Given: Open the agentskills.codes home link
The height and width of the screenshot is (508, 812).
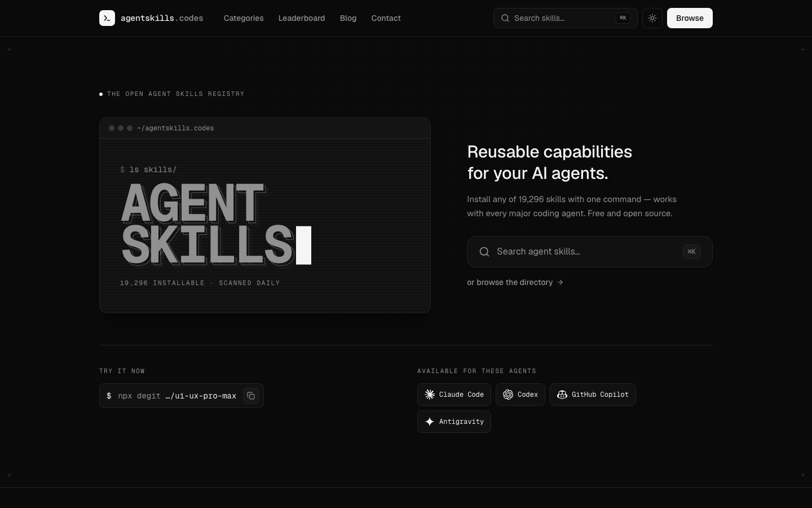Looking at the screenshot, I should tap(151, 18).
